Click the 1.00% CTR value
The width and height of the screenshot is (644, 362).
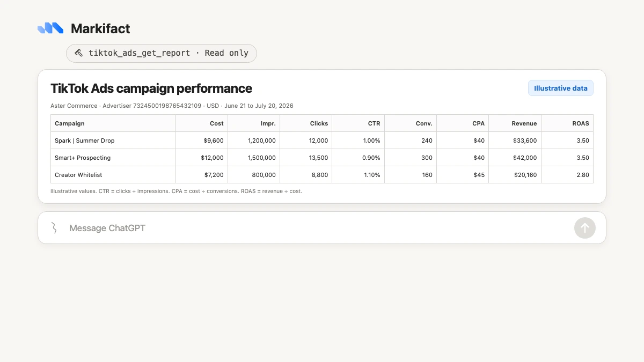[x=371, y=141]
